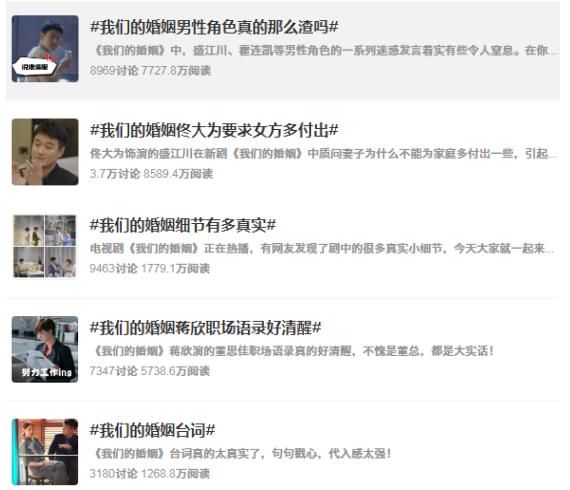Select stats 3.7万讨论 8589.4万阅读
The height and width of the screenshot is (490, 570).
coord(151,174)
